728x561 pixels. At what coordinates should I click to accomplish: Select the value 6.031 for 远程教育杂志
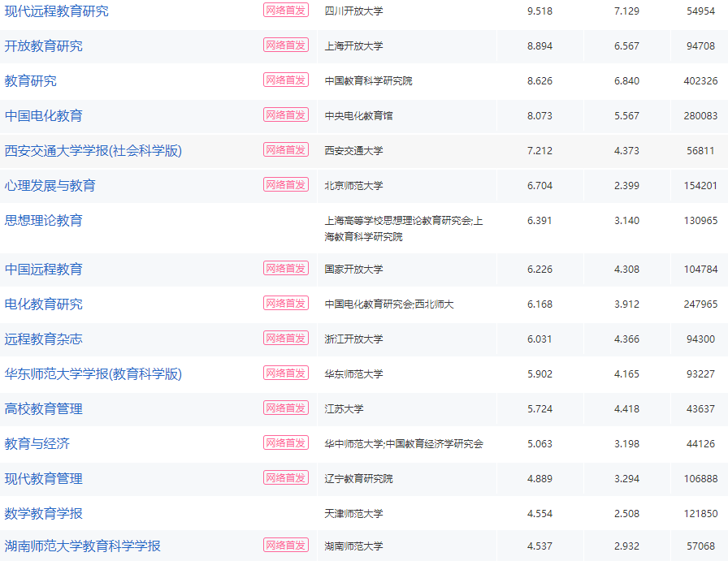point(540,339)
